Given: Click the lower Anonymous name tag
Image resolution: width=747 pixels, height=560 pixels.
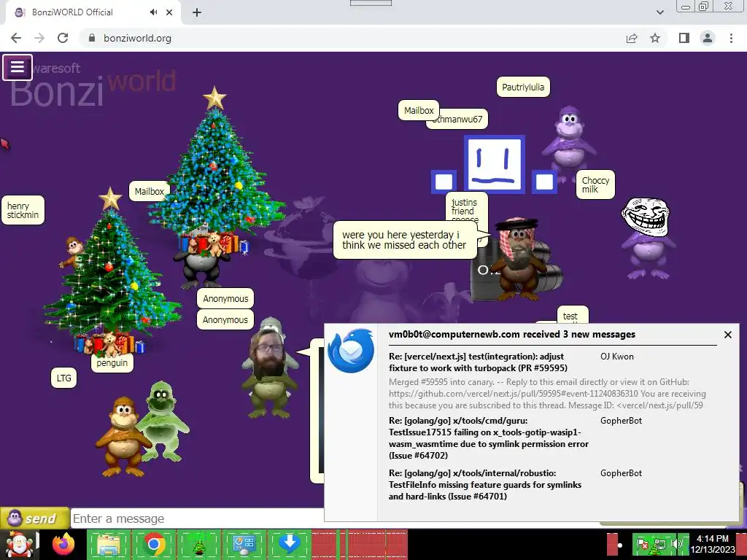Looking at the screenshot, I should 225,319.
